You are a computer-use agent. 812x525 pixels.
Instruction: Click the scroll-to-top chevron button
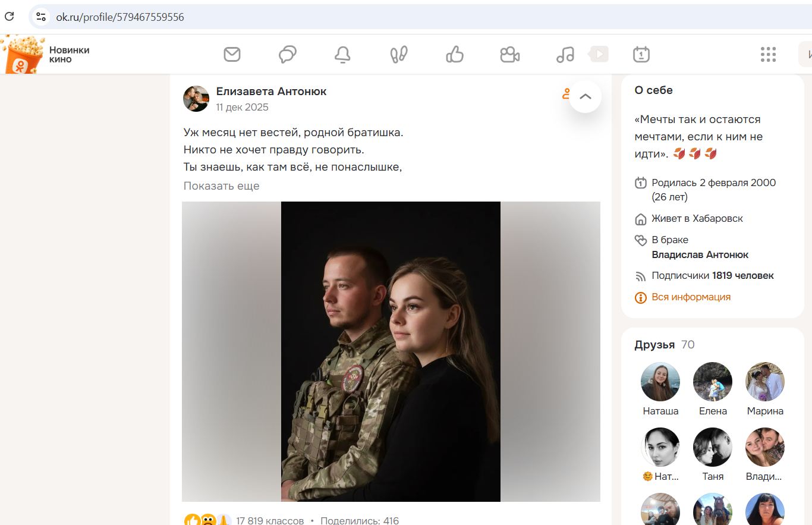click(x=585, y=96)
